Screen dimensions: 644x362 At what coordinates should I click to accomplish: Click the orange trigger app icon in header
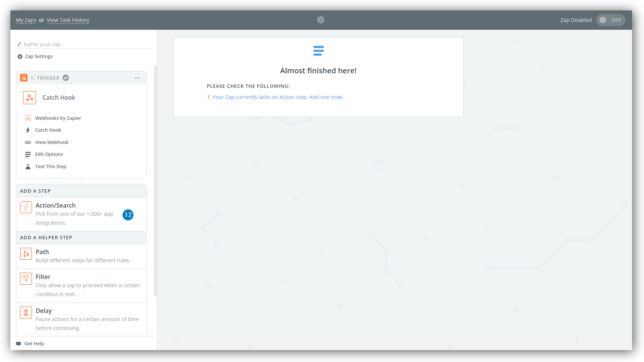24,78
